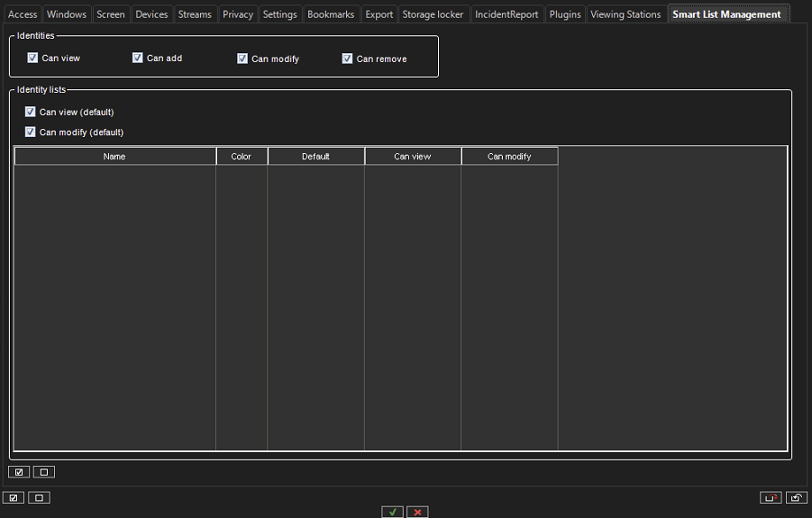
Task: Go to the Screen tab
Action: [x=111, y=14]
